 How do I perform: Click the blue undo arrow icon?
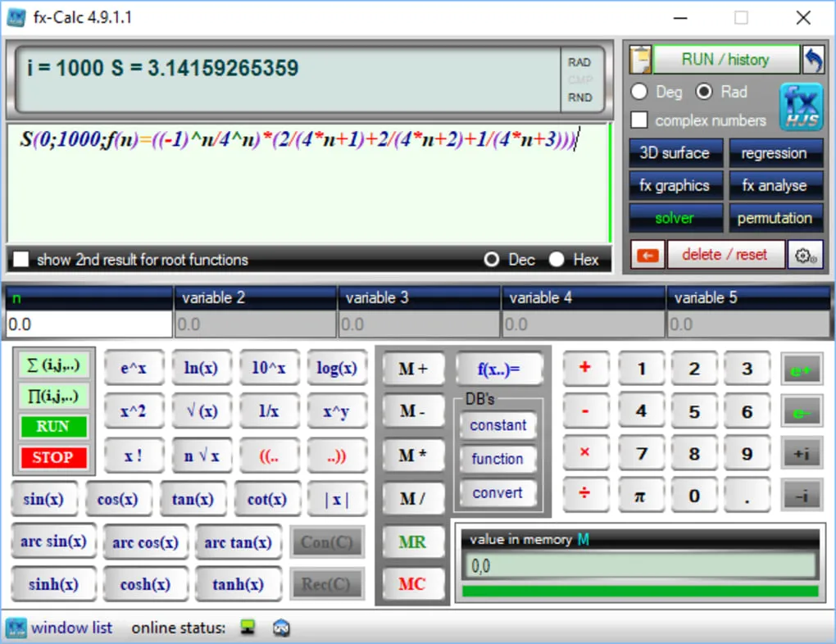coord(814,59)
